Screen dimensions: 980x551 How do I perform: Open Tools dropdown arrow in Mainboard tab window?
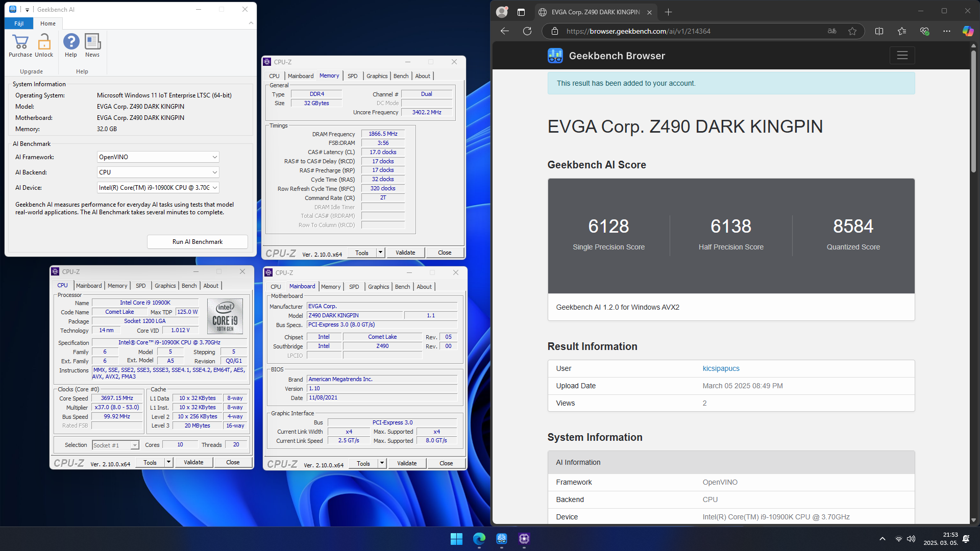click(x=382, y=463)
